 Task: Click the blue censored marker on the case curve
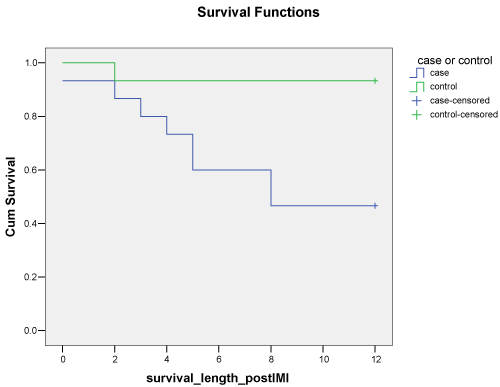point(375,206)
